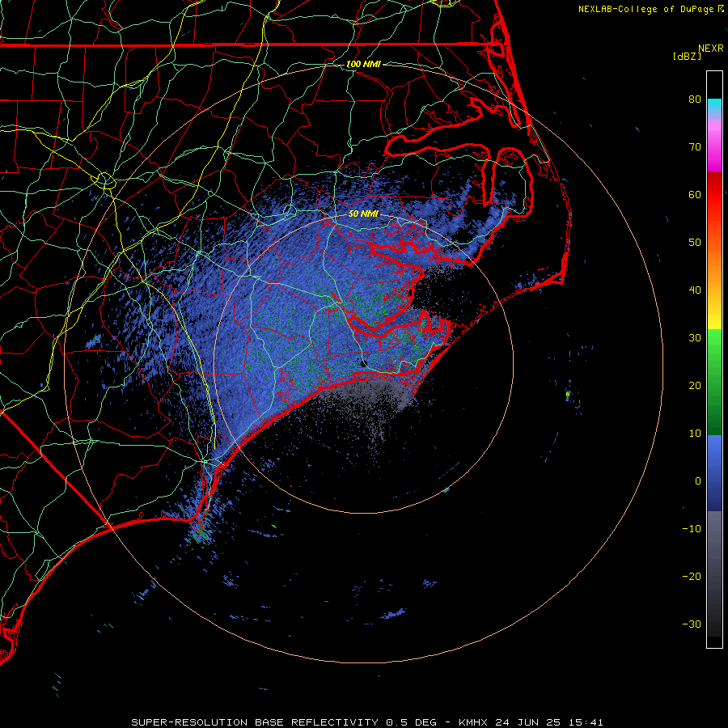Viewport: 728px width, 728px height.
Task: Click the product title text at the bottom
Action: (x=367, y=722)
